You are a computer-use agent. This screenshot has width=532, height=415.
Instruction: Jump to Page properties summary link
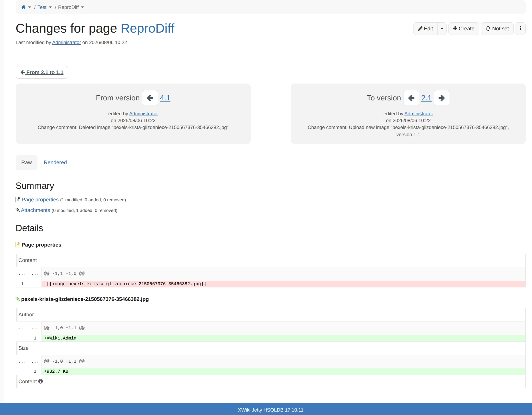click(x=40, y=200)
